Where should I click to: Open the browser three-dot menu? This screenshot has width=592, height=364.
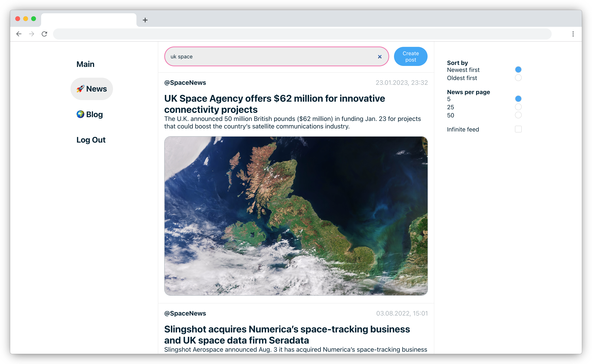point(573,34)
